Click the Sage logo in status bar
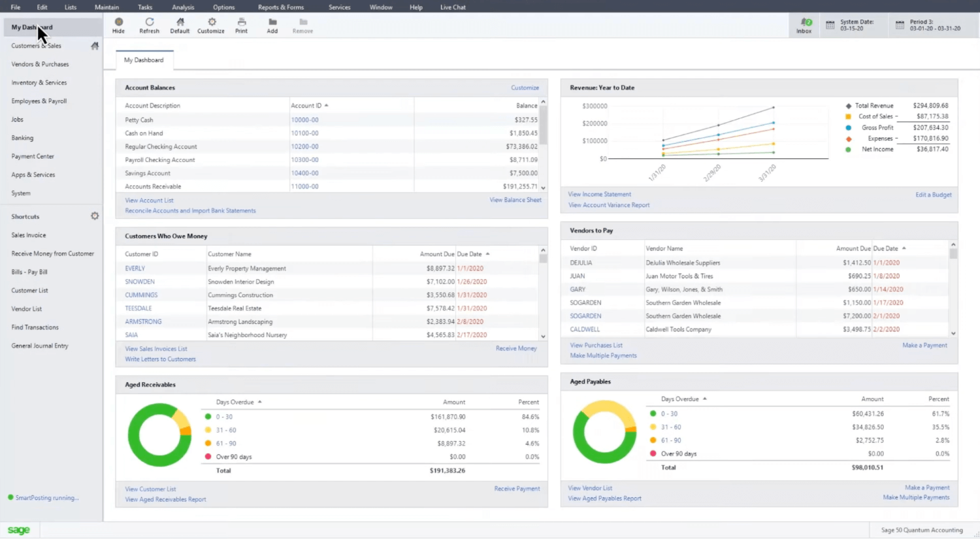This screenshot has height=539, width=980. pyautogui.click(x=19, y=530)
